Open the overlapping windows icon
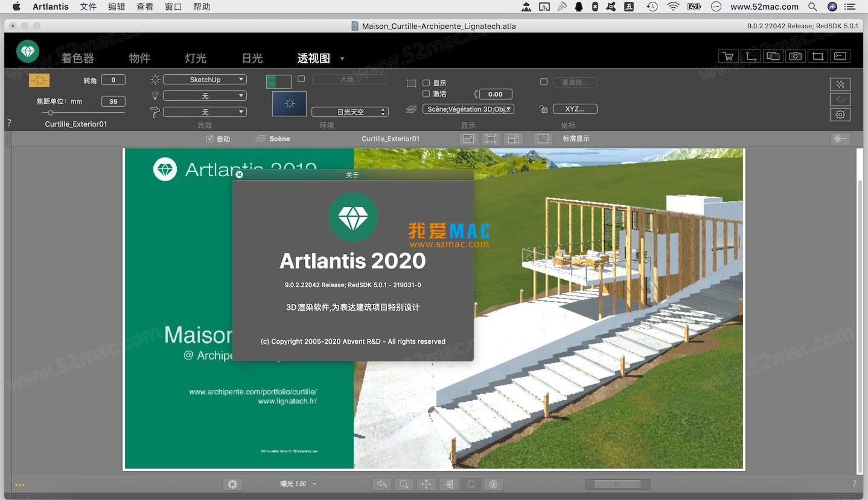Viewport: 868px width, 500px height. pyautogui.click(x=773, y=56)
